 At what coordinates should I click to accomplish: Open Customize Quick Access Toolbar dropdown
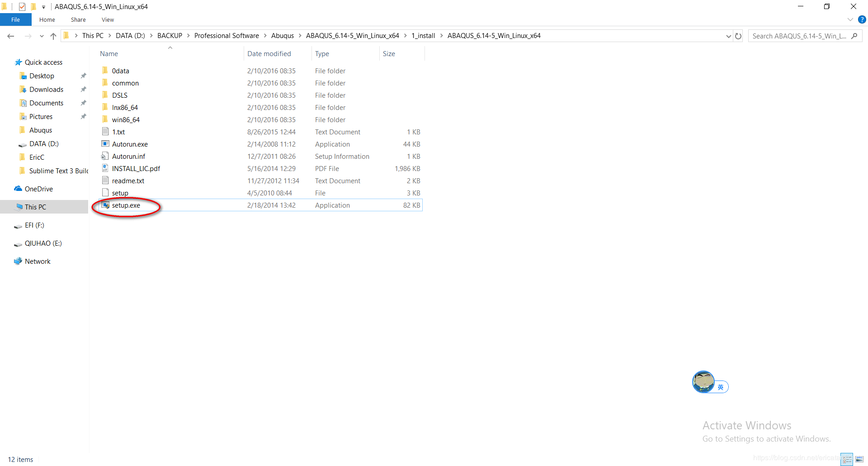click(x=43, y=7)
